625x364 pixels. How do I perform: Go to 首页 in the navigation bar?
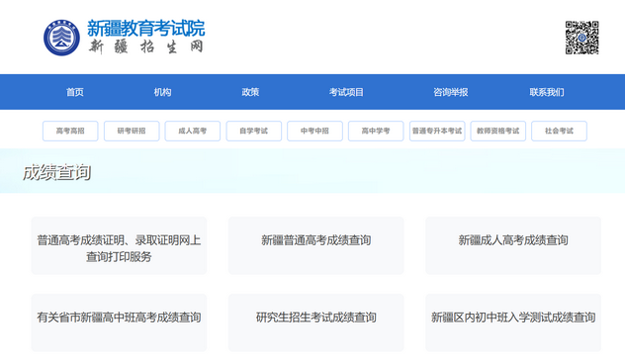tap(75, 92)
